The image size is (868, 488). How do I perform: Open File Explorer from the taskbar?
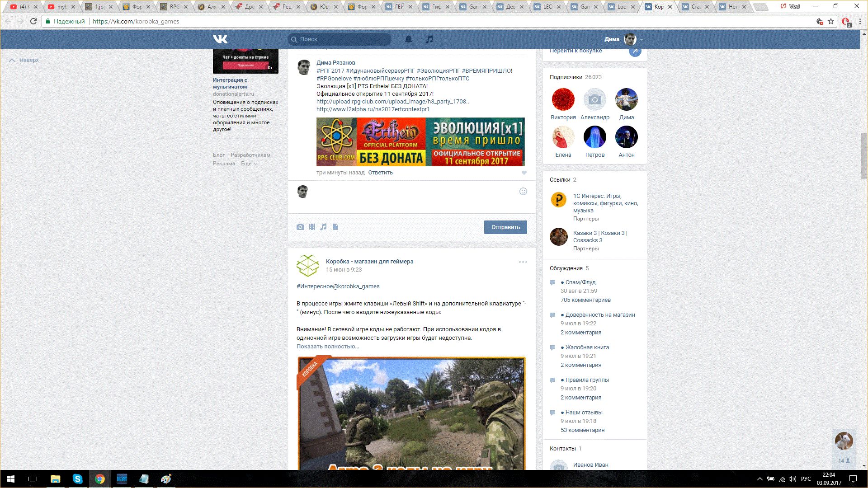coord(55,479)
